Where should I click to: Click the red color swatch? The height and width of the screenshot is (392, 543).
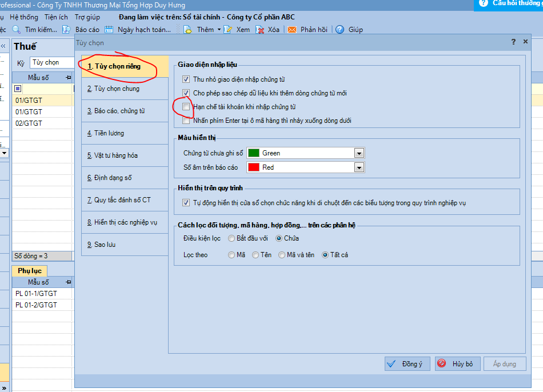(x=253, y=167)
